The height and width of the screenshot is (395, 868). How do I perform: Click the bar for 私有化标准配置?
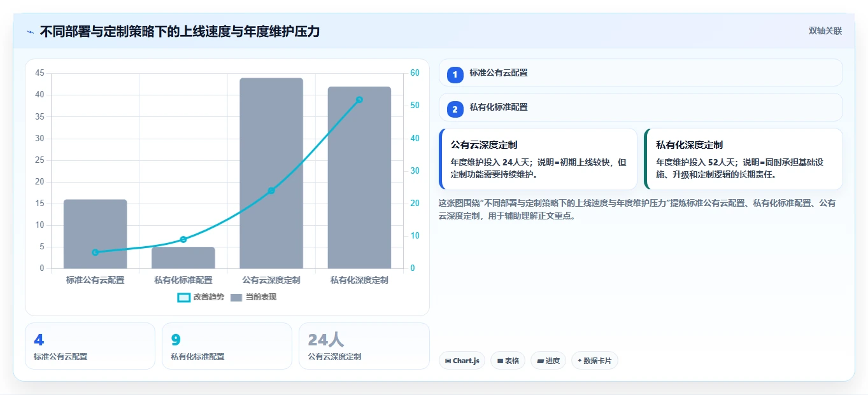[x=183, y=258]
